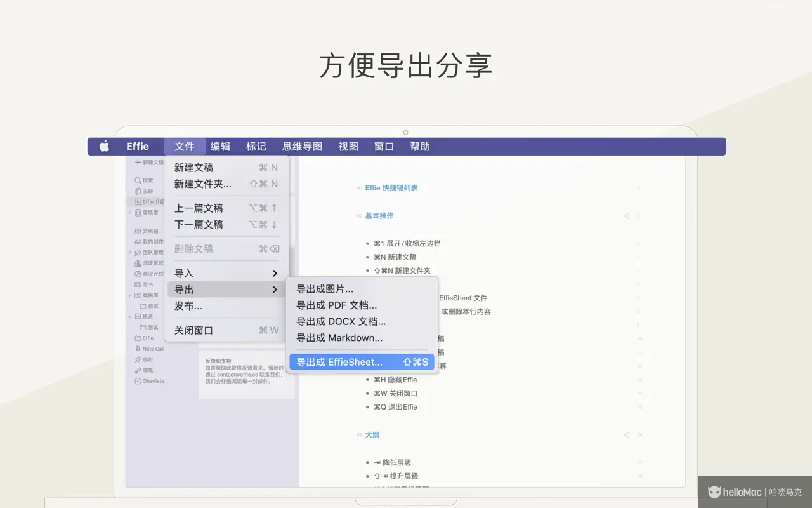Select 导出成 DOCX 文档... option
The width and height of the screenshot is (812, 508).
pyautogui.click(x=362, y=322)
